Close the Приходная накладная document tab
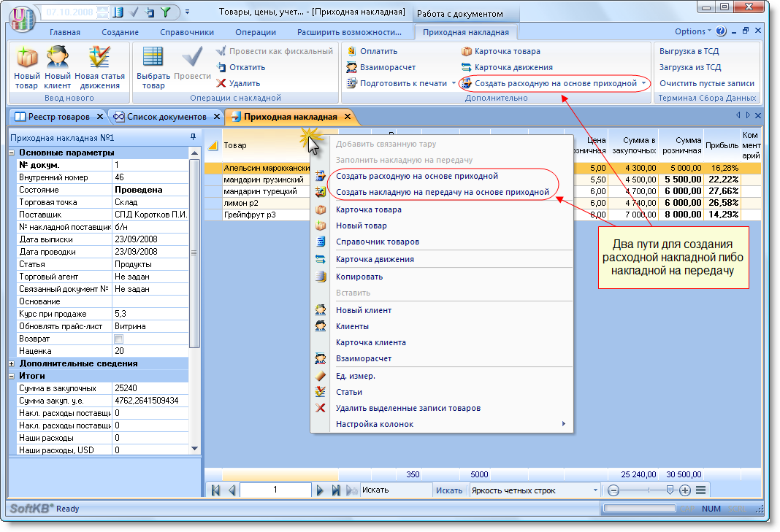Image resolution: width=780 pixels, height=532 pixels. [348, 116]
